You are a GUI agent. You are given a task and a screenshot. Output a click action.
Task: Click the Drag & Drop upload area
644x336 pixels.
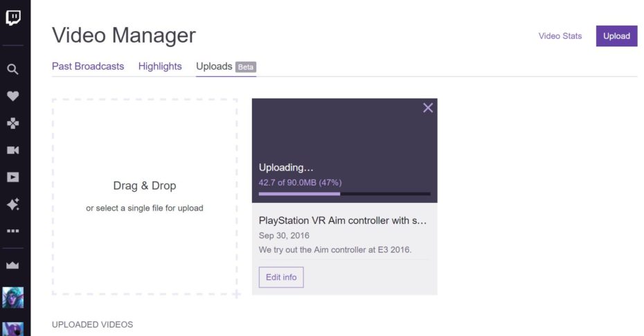click(144, 196)
